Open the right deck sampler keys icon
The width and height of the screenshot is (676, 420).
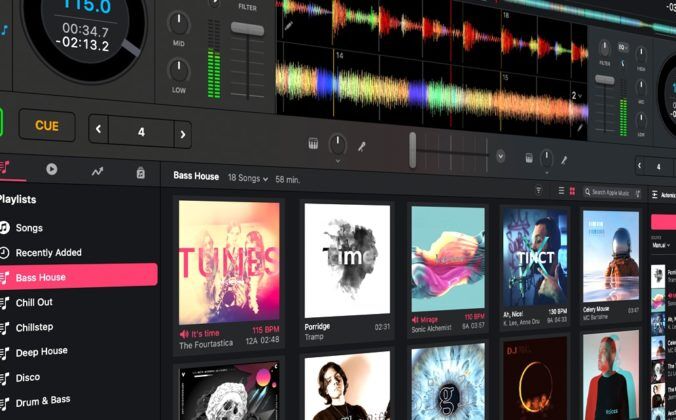(529, 158)
